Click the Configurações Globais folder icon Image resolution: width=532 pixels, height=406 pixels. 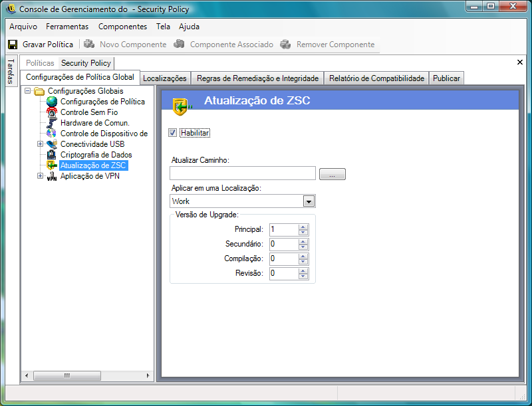39,91
